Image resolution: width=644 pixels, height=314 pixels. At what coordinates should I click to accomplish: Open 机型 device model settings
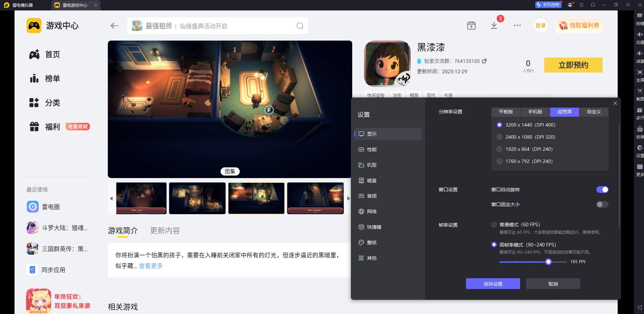[388, 165]
